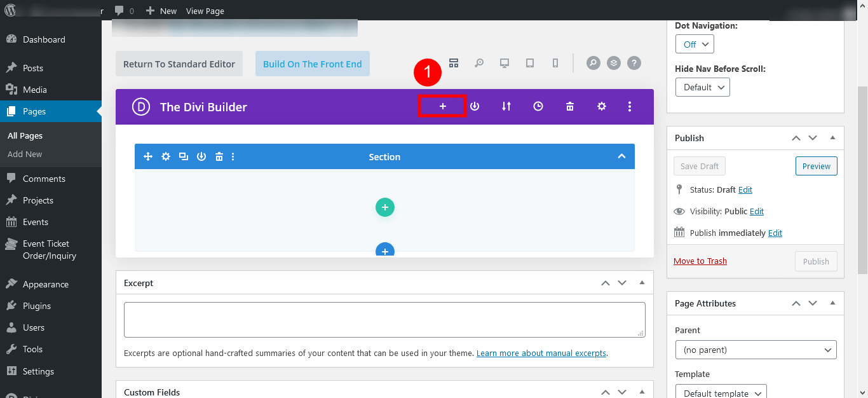Click Move to Trash link
The width and height of the screenshot is (868, 398).
(700, 261)
